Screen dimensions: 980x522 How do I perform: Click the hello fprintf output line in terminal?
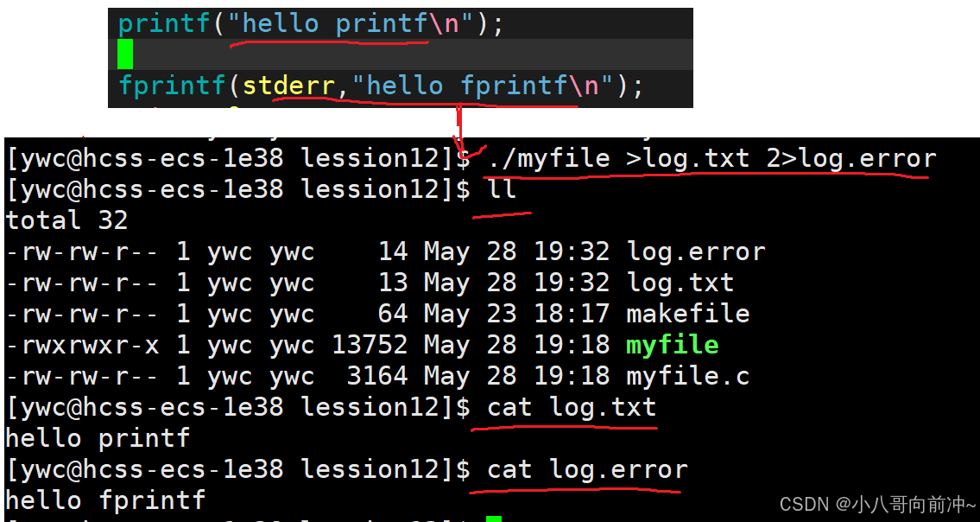(105, 500)
